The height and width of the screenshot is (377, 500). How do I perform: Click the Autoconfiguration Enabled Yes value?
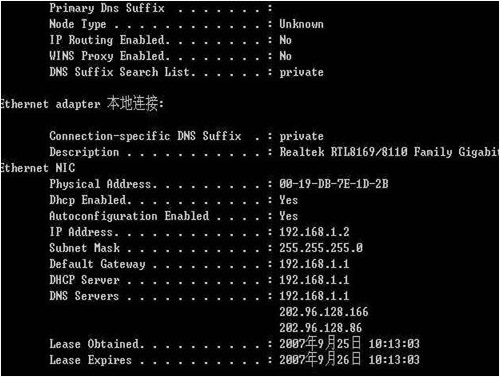click(288, 216)
